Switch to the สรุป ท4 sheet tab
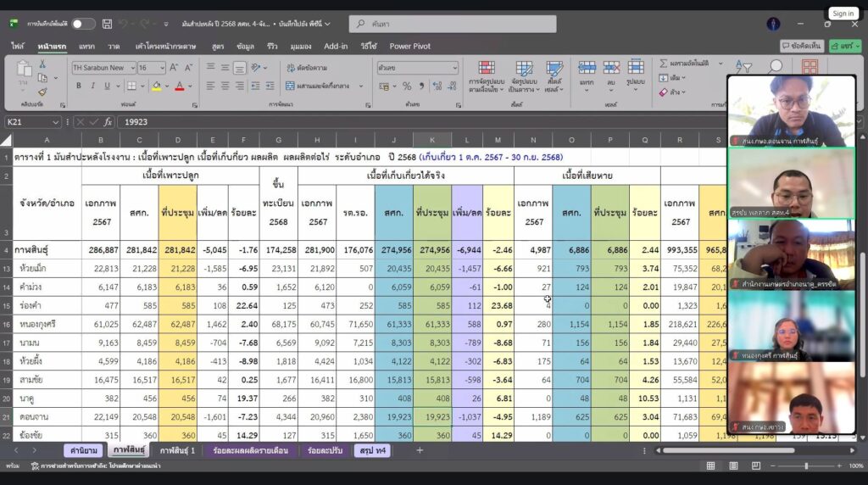This screenshot has width=868, height=485. tap(373, 450)
